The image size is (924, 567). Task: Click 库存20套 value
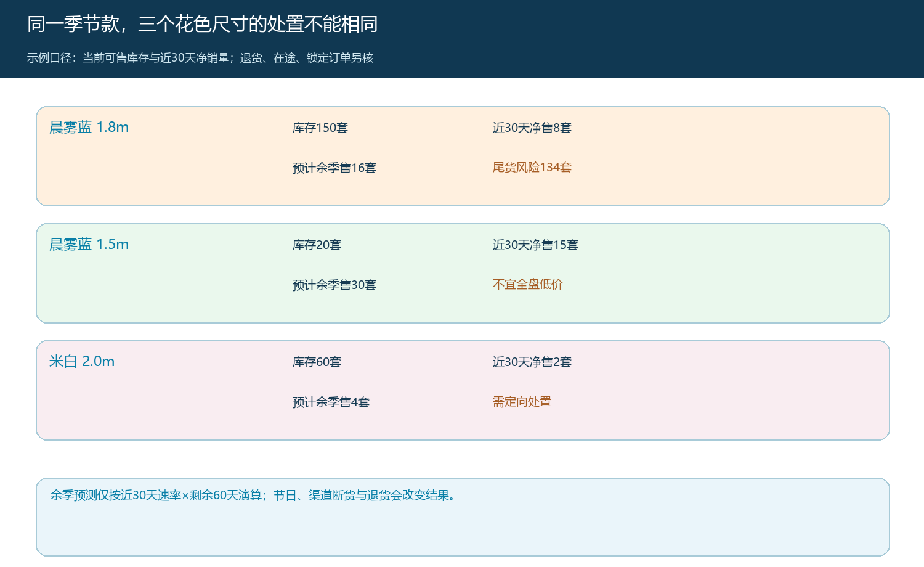317,245
